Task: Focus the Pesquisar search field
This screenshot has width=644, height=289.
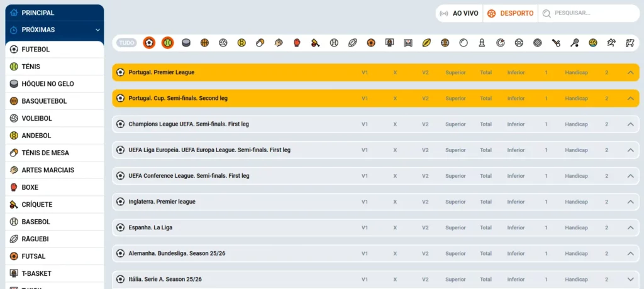Action: coord(589,14)
